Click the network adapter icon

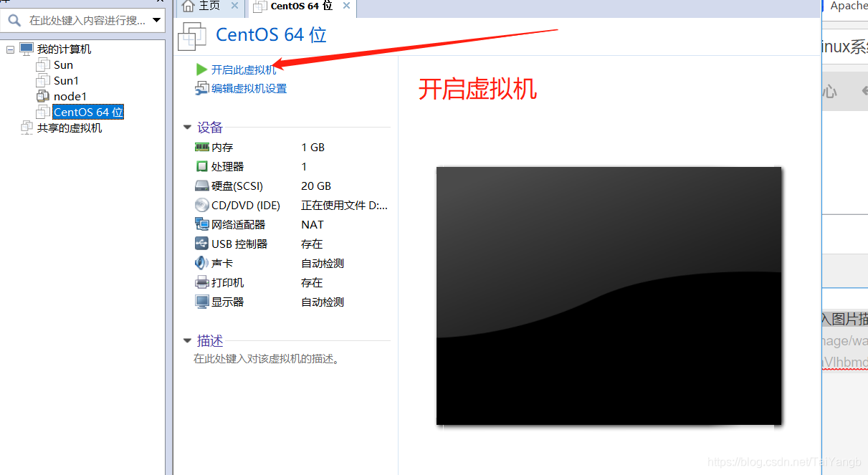(x=201, y=224)
